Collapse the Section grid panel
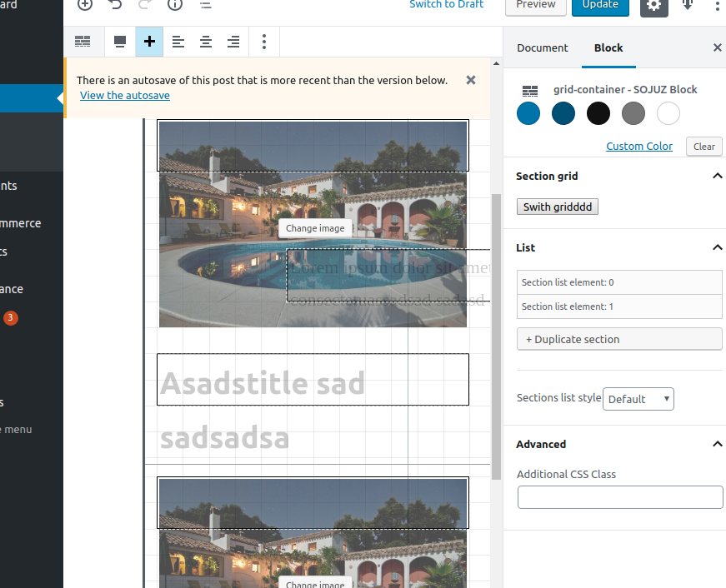The height and width of the screenshot is (588, 726). coord(717,176)
